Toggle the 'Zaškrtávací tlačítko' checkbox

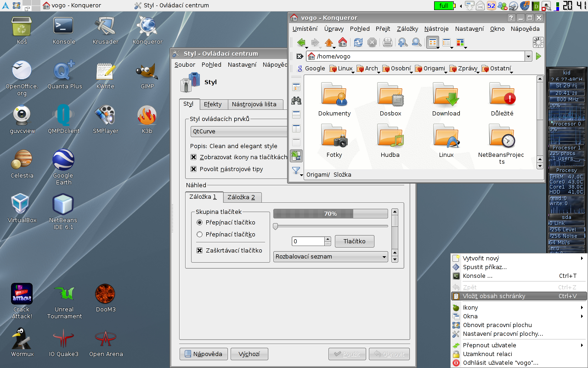click(x=199, y=250)
